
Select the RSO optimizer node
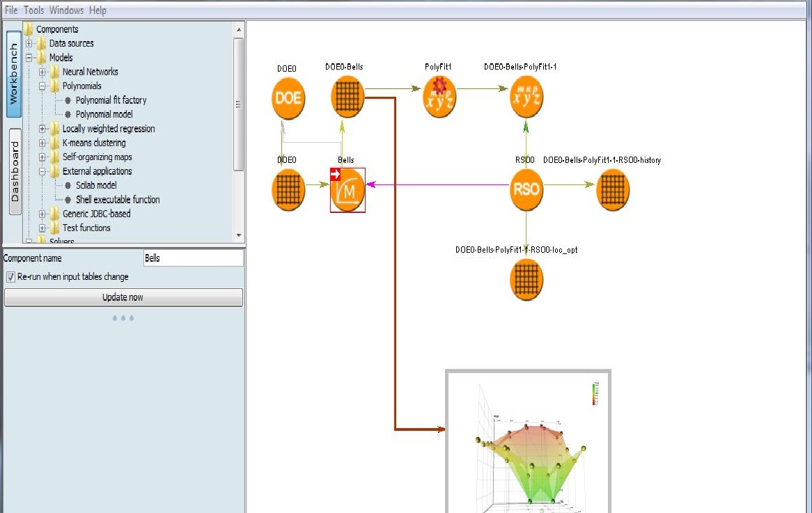(x=526, y=189)
